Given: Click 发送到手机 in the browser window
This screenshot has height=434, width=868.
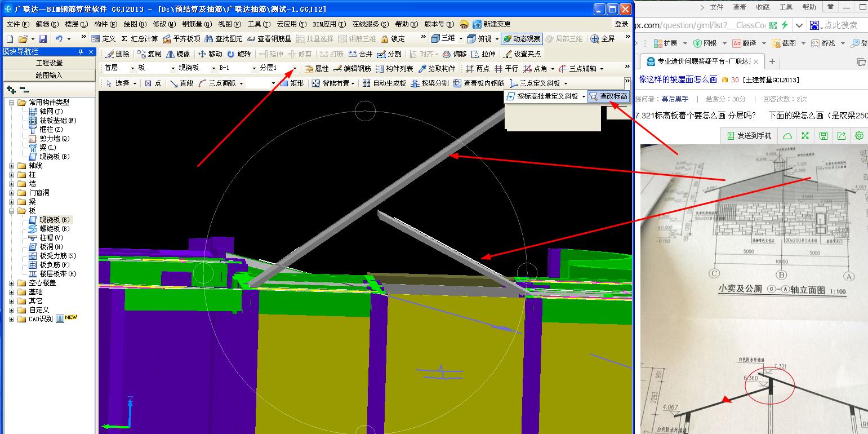Looking at the screenshot, I should (750, 136).
